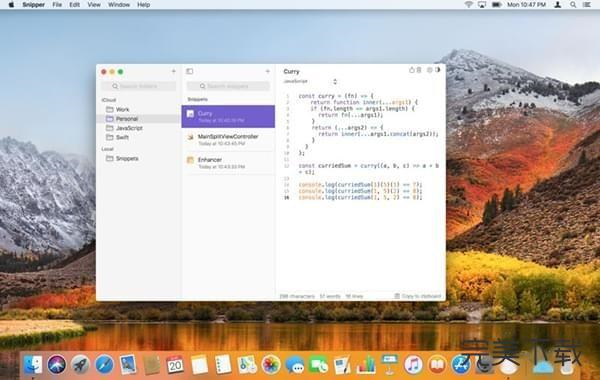600x380 pixels.
Task: Focus the search snippets field
Action: click(228, 86)
